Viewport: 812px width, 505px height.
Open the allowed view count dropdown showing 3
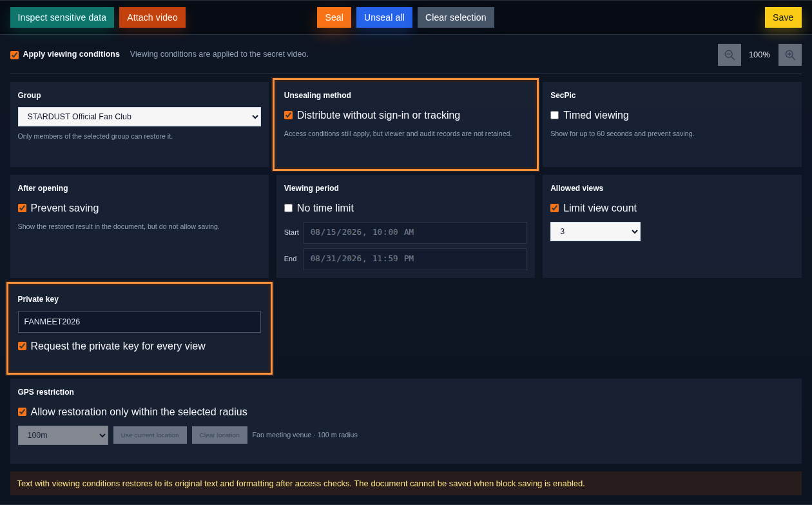click(x=595, y=232)
